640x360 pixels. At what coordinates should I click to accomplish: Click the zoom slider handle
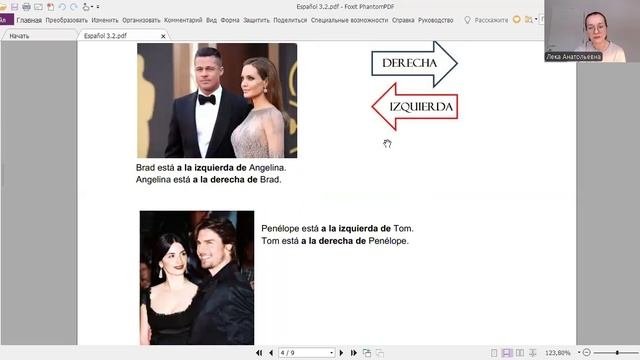(x=617, y=352)
